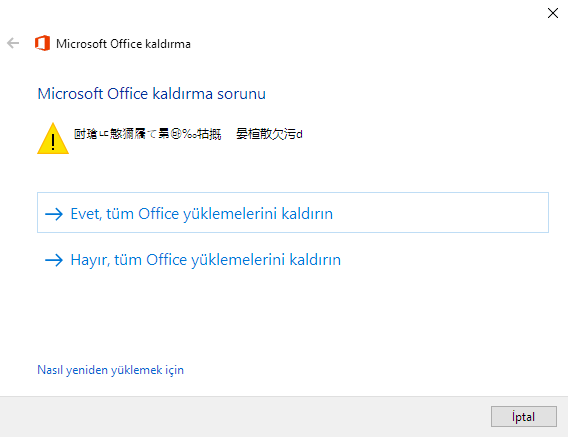Image resolution: width=568 pixels, height=437 pixels.
Task: Open 'Nasıl yeniden yüklemek için' link
Action: click(x=110, y=370)
